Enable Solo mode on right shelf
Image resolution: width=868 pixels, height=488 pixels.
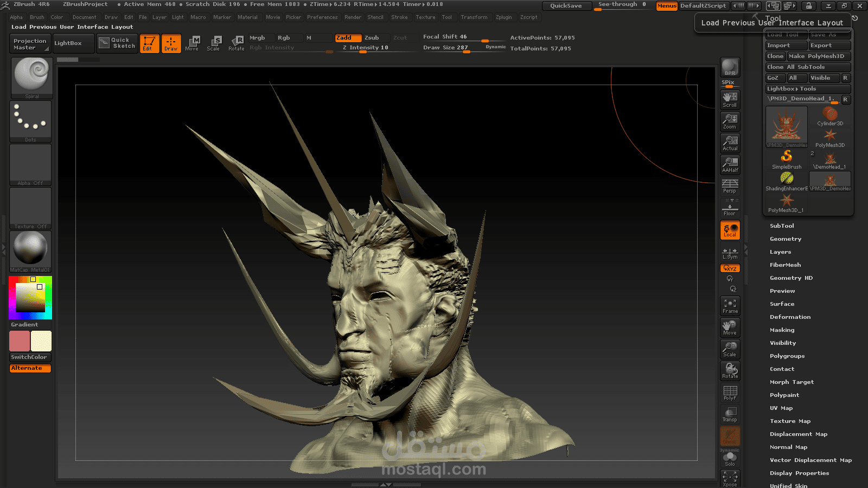(730, 457)
